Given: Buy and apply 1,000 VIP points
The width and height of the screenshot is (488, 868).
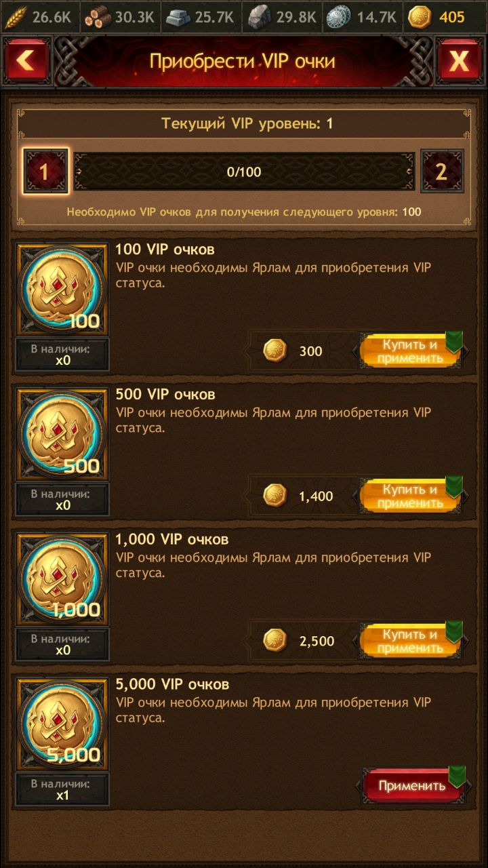Looking at the screenshot, I should pyautogui.click(x=410, y=641).
